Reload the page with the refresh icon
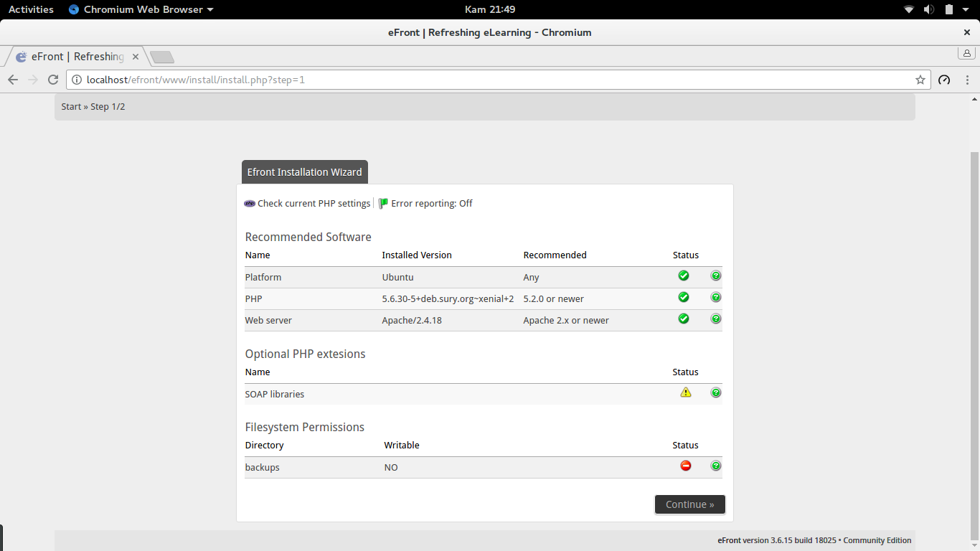 (53, 80)
